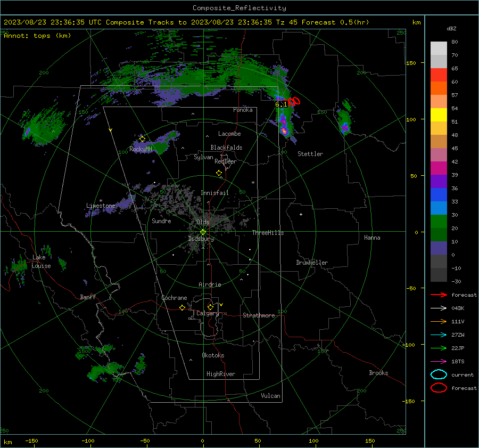
Task: Click the Drumheller label
Action: (312, 263)
